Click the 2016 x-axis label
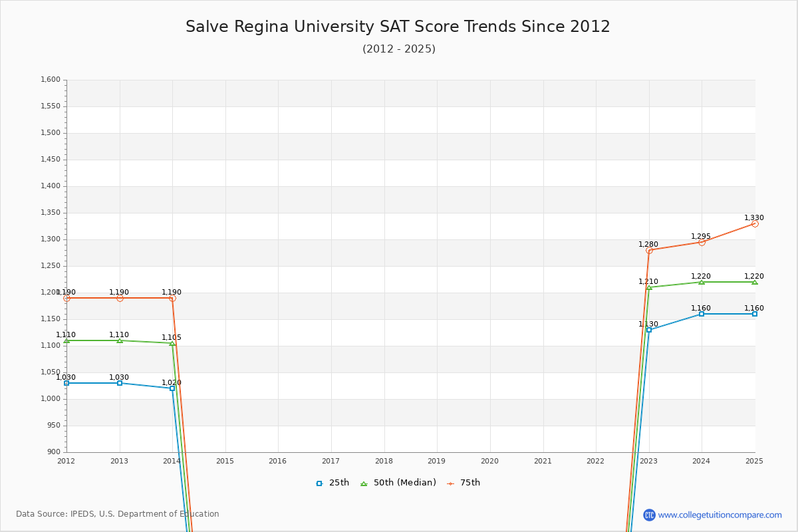 pos(278,461)
